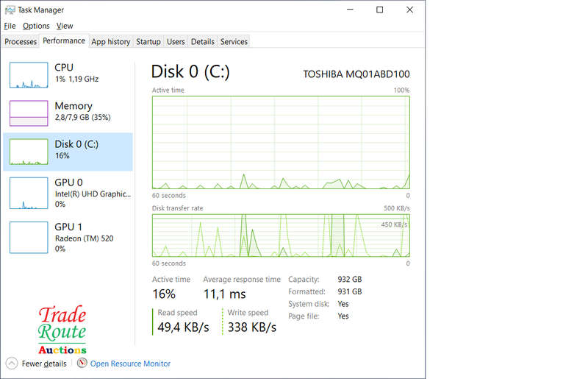Open GPU 1 Radeon (TM) 520 entry
Image resolution: width=588 pixels, height=379 pixels.
(x=68, y=238)
